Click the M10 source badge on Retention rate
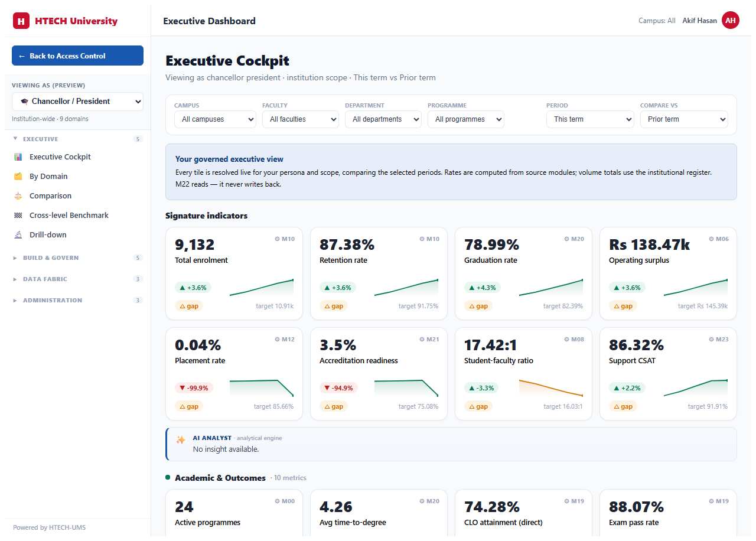This screenshot has width=756, height=541. tap(429, 239)
